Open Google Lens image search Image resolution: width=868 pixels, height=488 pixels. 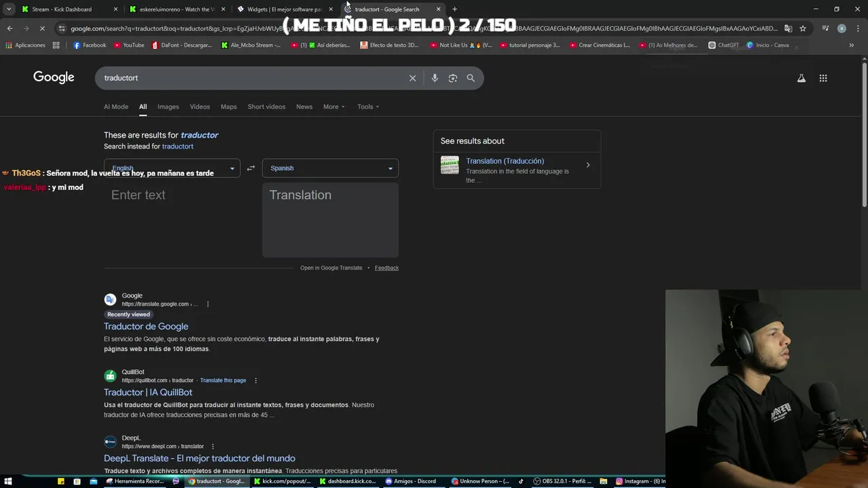(x=453, y=78)
